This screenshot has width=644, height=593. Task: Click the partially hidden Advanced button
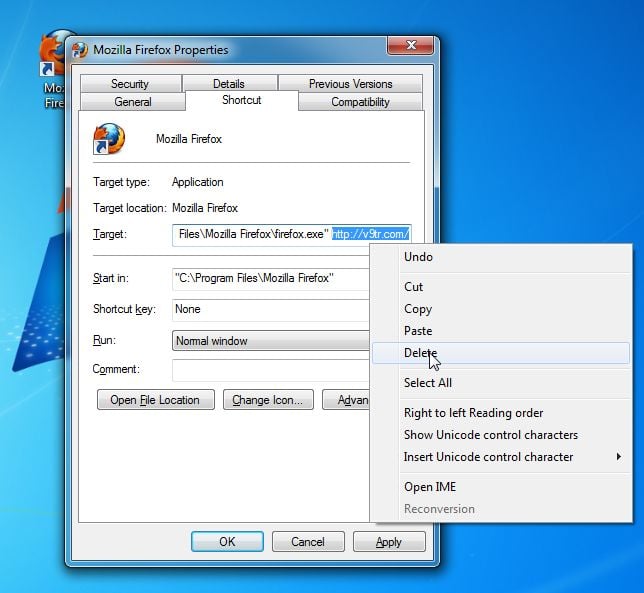[x=346, y=400]
